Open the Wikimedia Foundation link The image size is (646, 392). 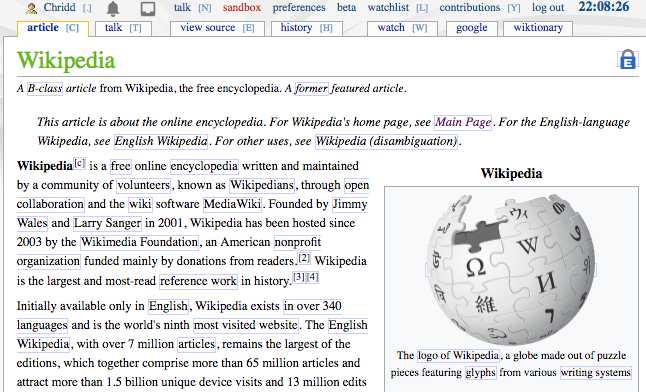pyautogui.click(x=139, y=242)
